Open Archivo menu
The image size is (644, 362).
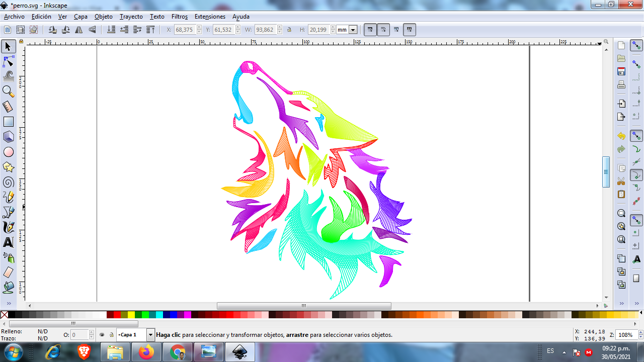click(x=14, y=17)
